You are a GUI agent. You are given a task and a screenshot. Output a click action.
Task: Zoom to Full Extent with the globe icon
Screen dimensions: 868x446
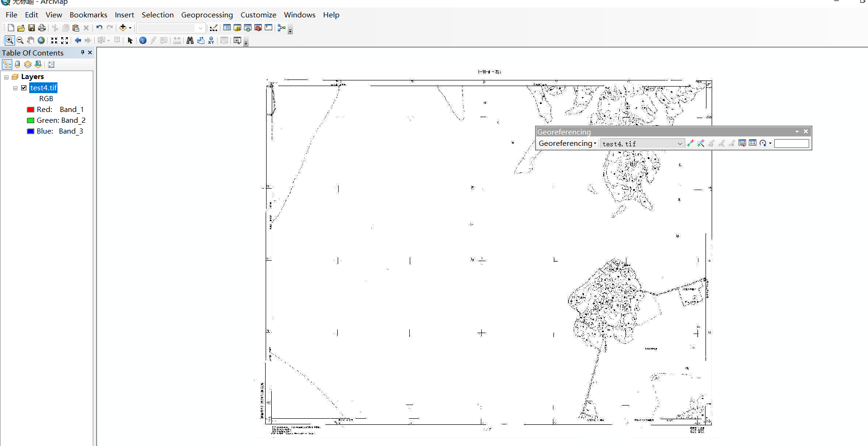[x=41, y=40]
